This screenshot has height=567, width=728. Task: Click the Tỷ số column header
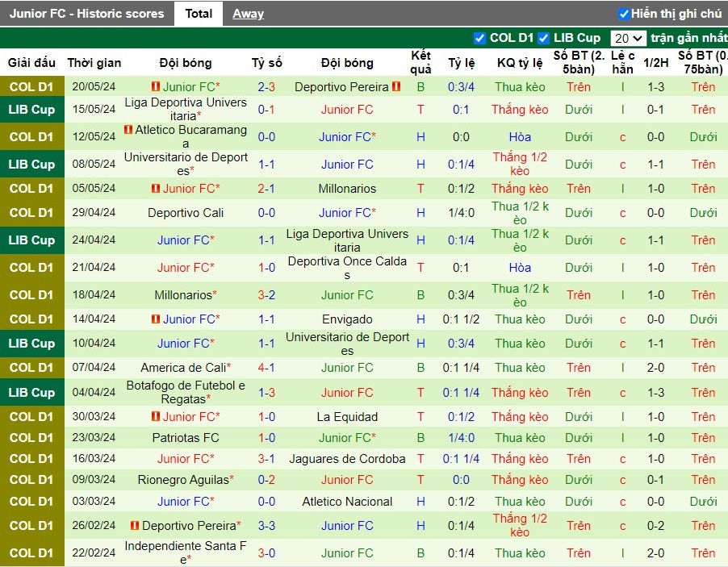tap(266, 63)
